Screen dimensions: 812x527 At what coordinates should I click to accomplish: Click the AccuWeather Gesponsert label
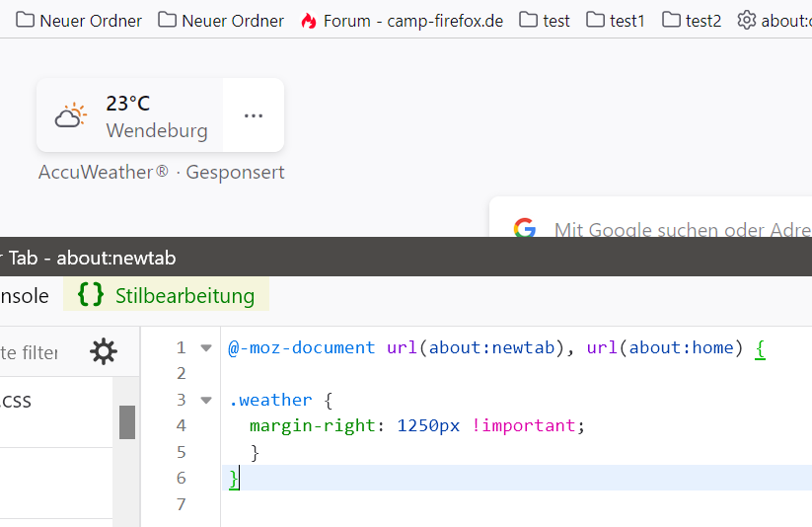(x=162, y=173)
